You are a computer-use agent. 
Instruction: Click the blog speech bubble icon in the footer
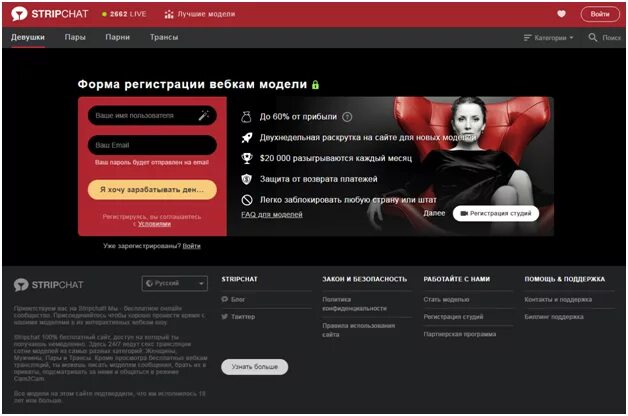click(x=225, y=299)
